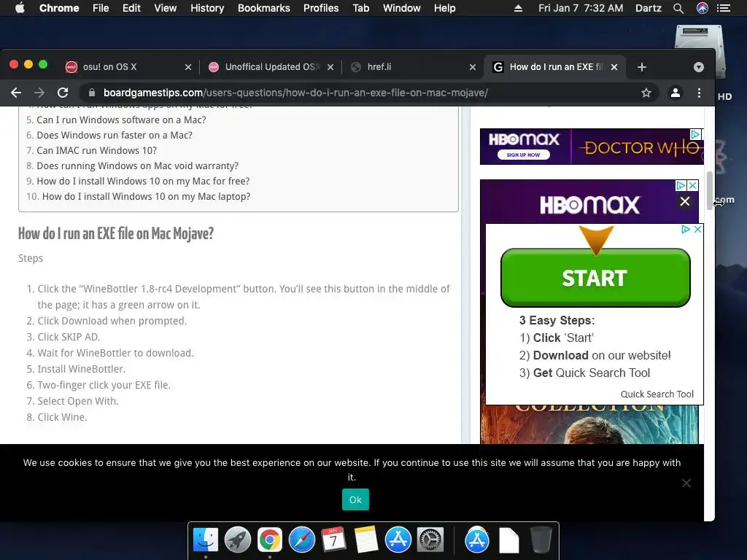Dismiss the overlay ad with the round X
The image size is (747, 560).
point(684,201)
